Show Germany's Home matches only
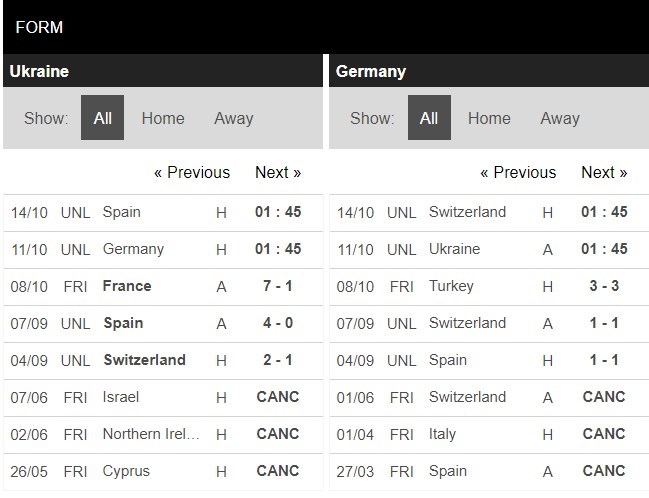The height and width of the screenshot is (498, 649). [x=489, y=118]
